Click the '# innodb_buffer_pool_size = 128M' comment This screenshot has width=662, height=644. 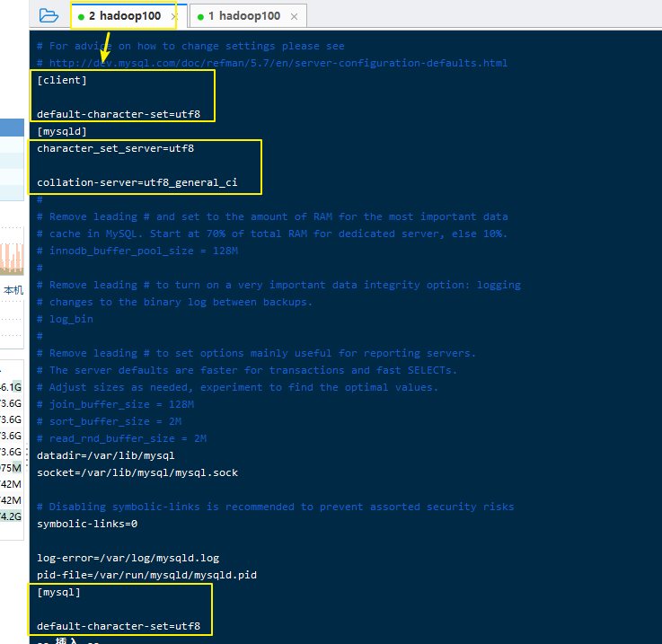[137, 251]
